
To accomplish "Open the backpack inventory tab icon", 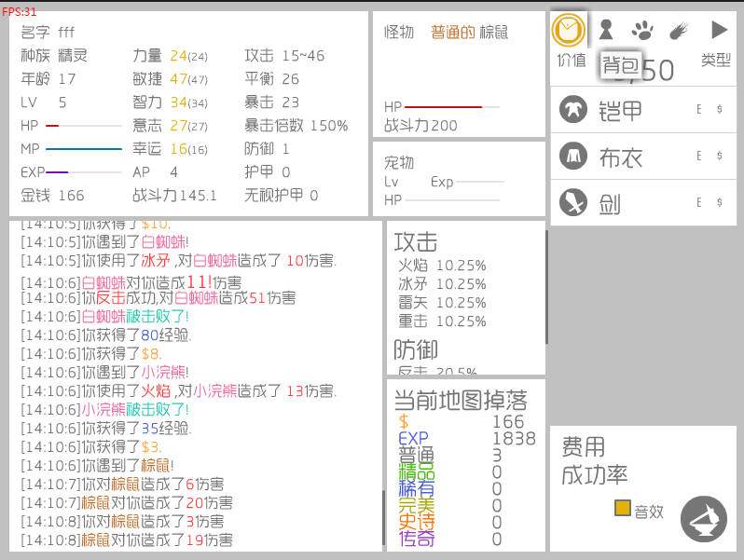I will tap(569, 30).
